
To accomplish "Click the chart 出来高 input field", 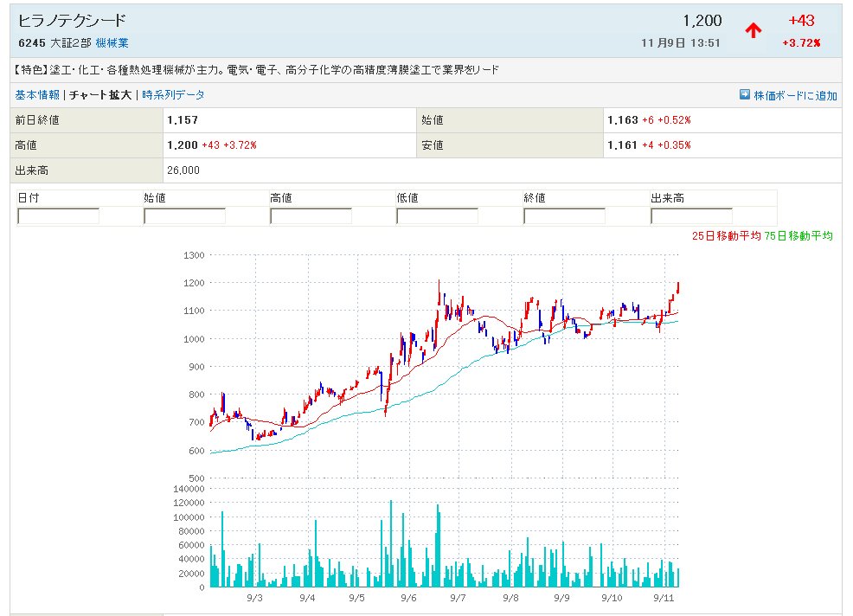I will pyautogui.click(x=691, y=216).
